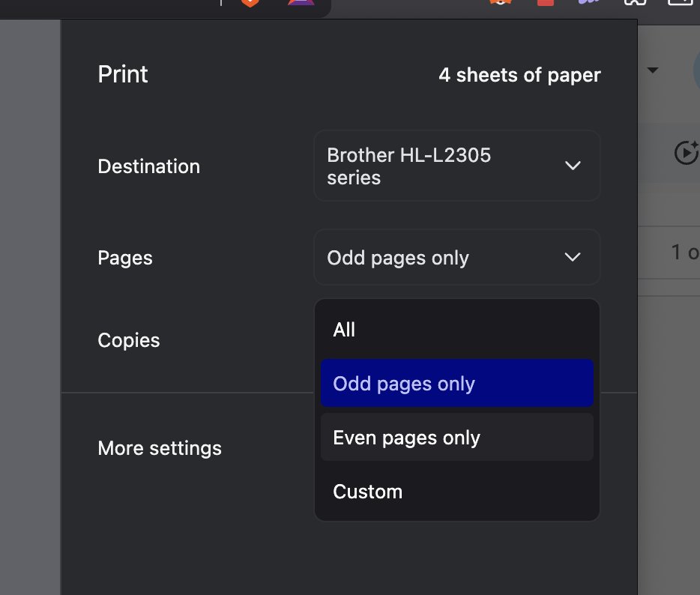Open the dropdown arrow beside the avatar
The width and height of the screenshot is (700, 595).
coord(653,70)
